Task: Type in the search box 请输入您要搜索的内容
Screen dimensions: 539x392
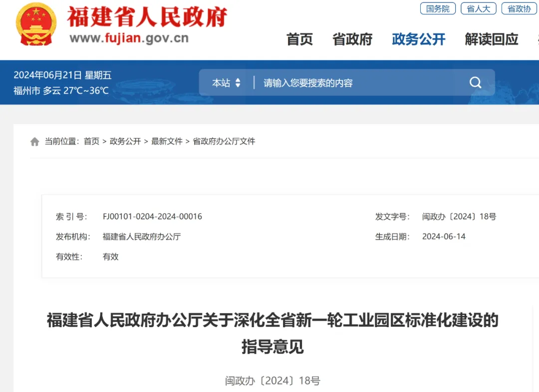Action: click(359, 83)
